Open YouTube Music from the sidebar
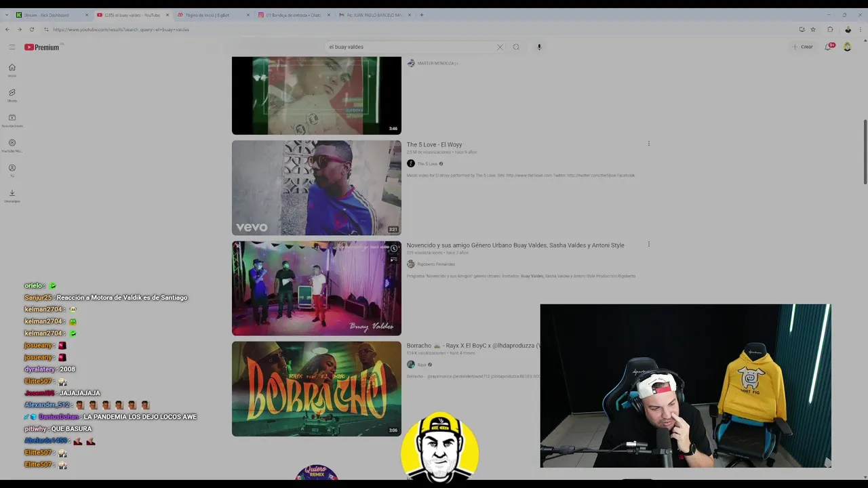Screen dimensions: 868x488 (x=12, y=145)
